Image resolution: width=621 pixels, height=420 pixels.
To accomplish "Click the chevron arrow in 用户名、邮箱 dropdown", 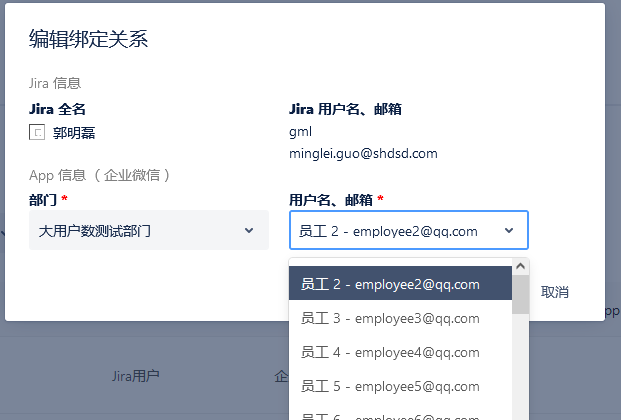I will (x=509, y=231).
